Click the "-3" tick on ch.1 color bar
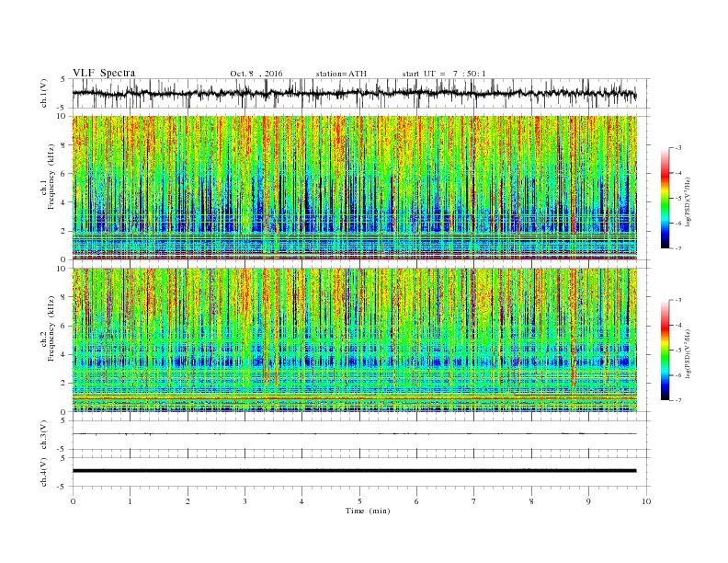728x563 pixels. coord(677,148)
